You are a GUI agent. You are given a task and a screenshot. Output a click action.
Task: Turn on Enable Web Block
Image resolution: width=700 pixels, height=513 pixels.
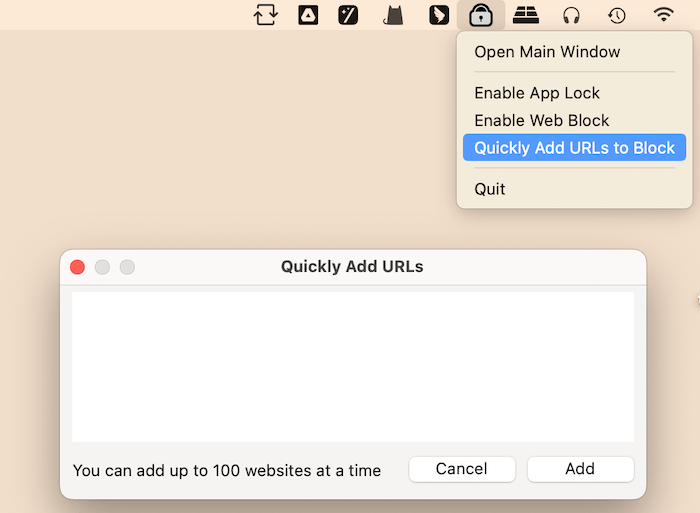pos(541,120)
